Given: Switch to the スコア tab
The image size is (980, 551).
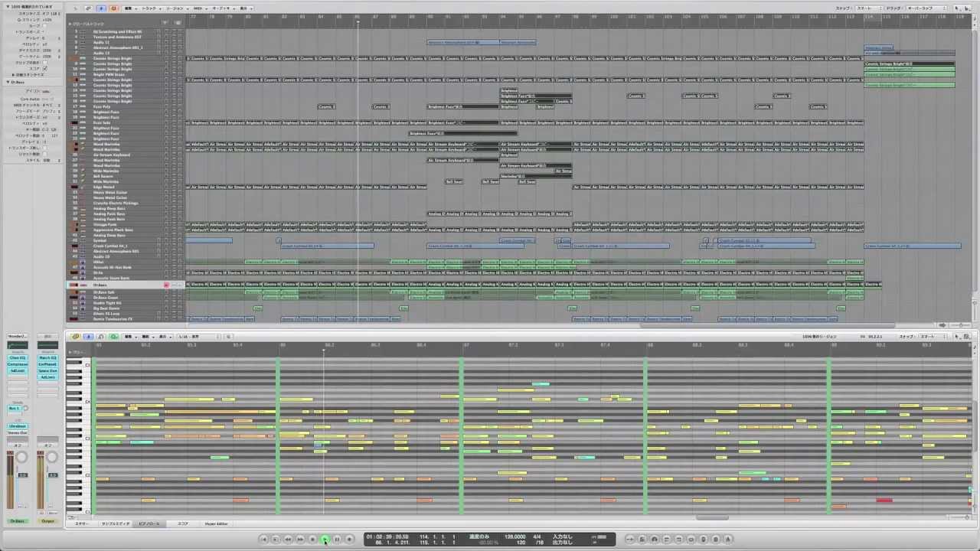Looking at the screenshot, I should [183, 523].
